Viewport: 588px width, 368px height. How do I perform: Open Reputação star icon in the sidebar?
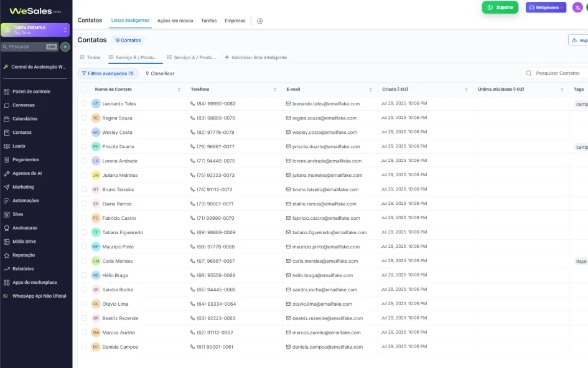click(x=6, y=255)
